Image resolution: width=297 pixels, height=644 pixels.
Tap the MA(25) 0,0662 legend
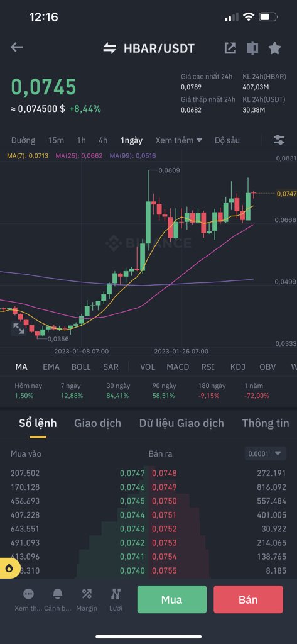point(79,156)
